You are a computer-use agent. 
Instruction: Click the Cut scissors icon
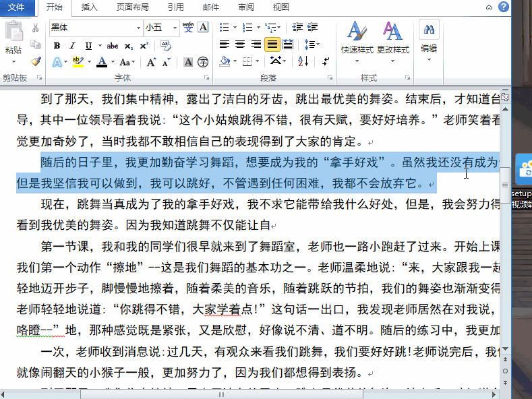36,28
